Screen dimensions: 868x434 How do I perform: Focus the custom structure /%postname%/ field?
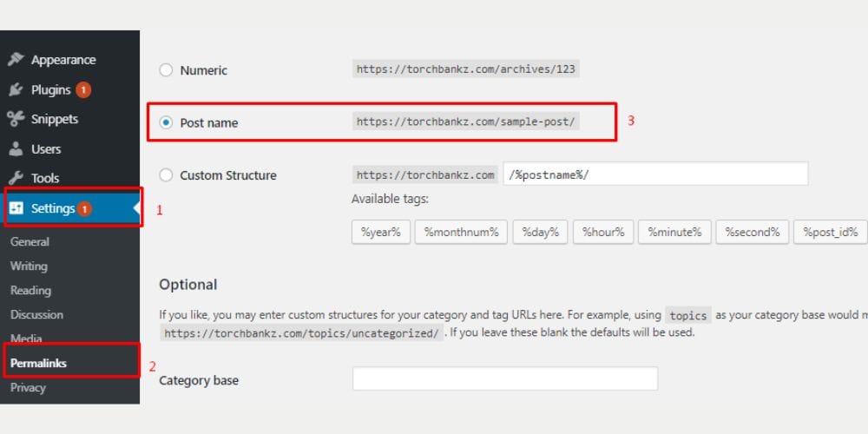(654, 174)
